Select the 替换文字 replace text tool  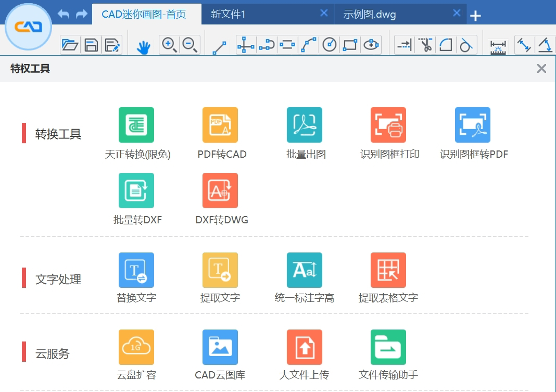pyautogui.click(x=136, y=270)
